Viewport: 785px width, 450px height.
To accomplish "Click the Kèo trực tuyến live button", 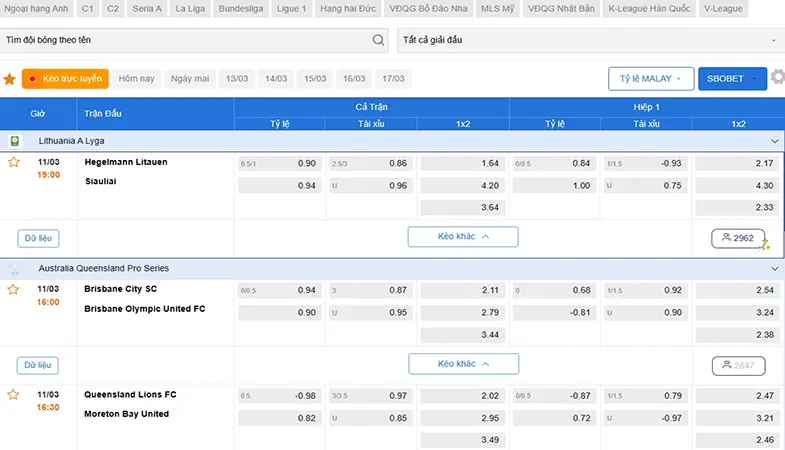I will pyautogui.click(x=65, y=79).
